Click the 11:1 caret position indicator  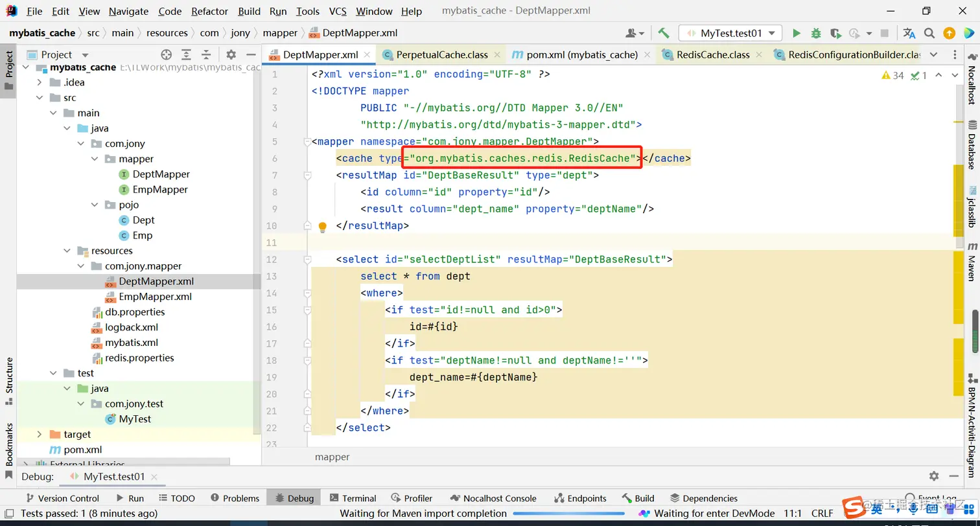(x=793, y=514)
